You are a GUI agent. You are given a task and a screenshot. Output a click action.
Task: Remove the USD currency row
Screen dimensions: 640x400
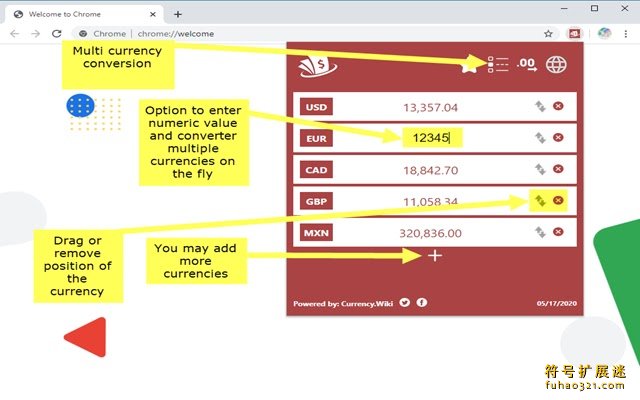(x=558, y=106)
